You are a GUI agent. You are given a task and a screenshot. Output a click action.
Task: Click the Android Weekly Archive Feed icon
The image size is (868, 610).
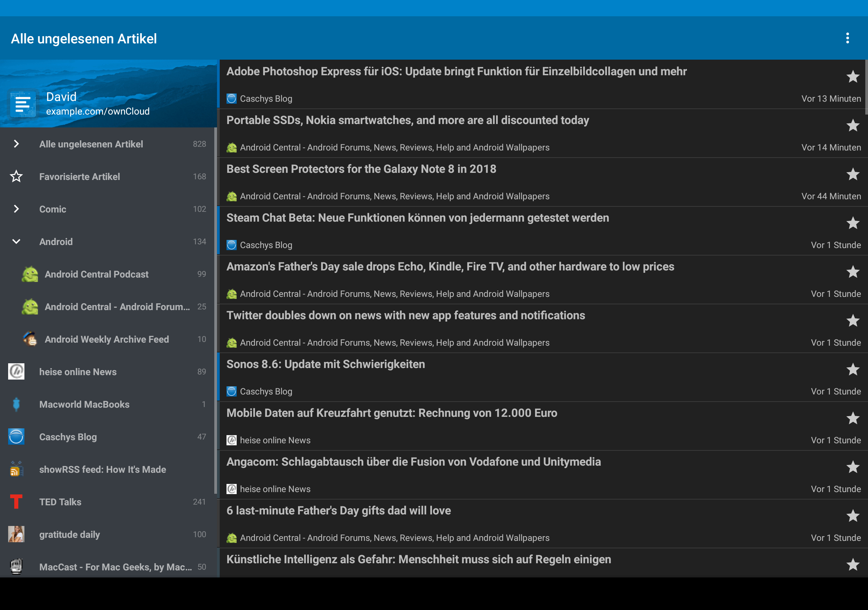30,339
